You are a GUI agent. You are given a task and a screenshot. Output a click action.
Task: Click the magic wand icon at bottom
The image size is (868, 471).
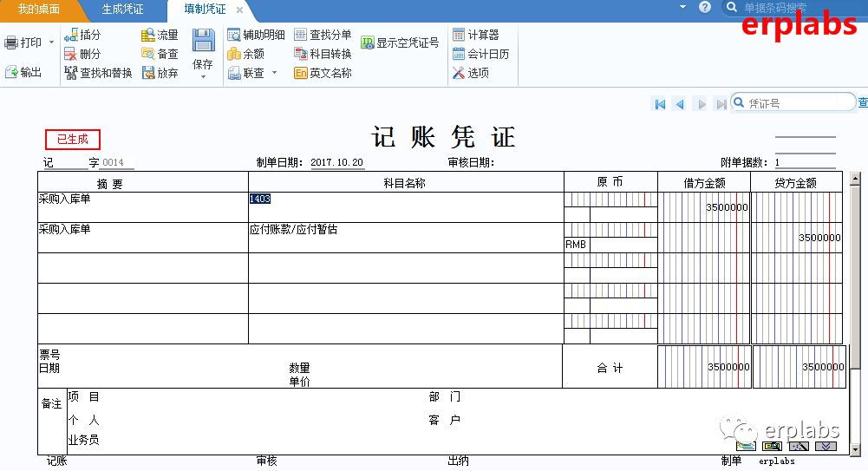(x=799, y=446)
